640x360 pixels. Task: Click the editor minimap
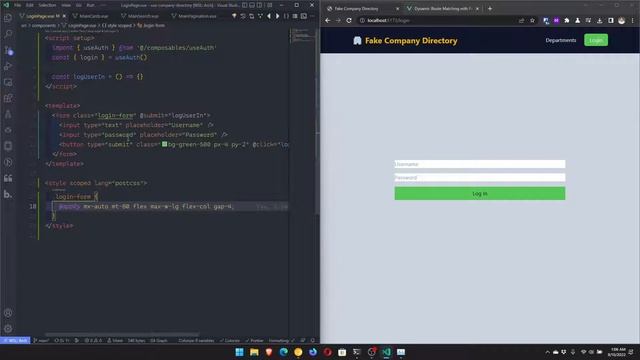(302, 37)
